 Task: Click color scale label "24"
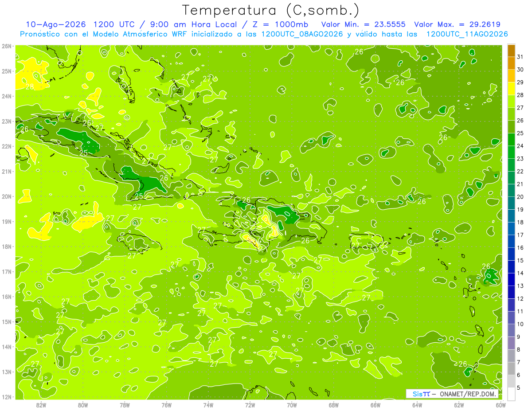coord(520,146)
